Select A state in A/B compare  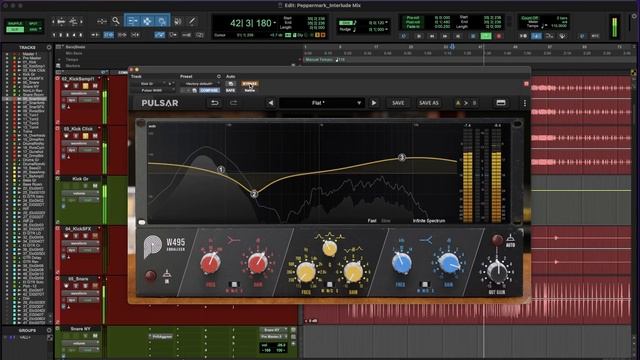[x=458, y=103]
